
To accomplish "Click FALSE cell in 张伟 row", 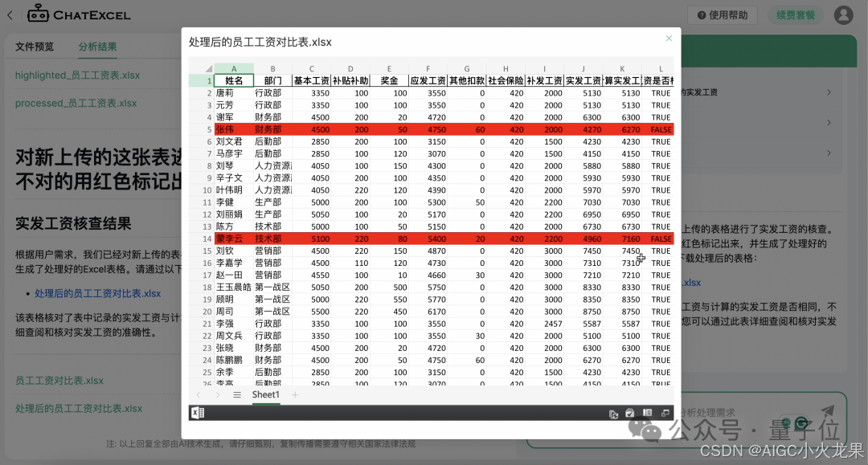I will click(659, 129).
